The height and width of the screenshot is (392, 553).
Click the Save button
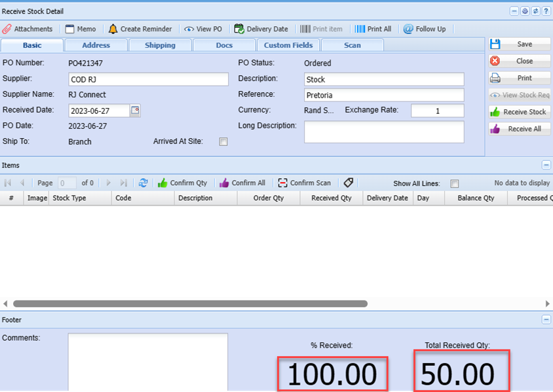coord(520,44)
